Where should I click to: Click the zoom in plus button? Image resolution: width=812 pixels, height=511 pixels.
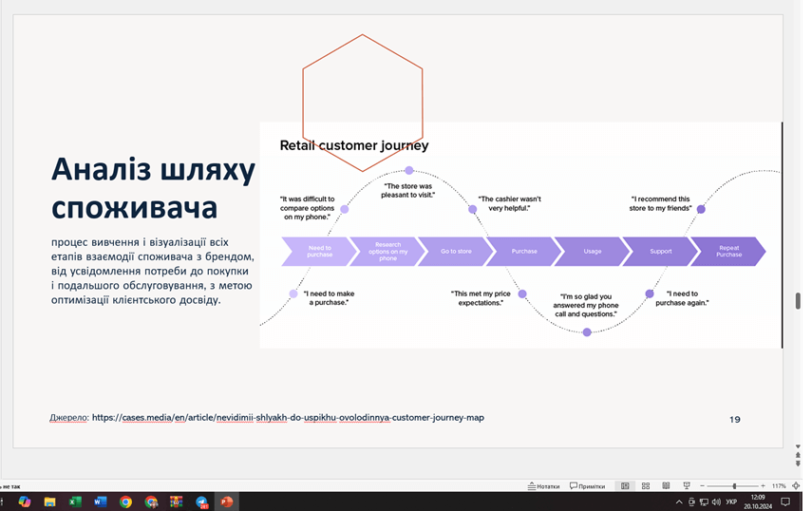(x=763, y=485)
